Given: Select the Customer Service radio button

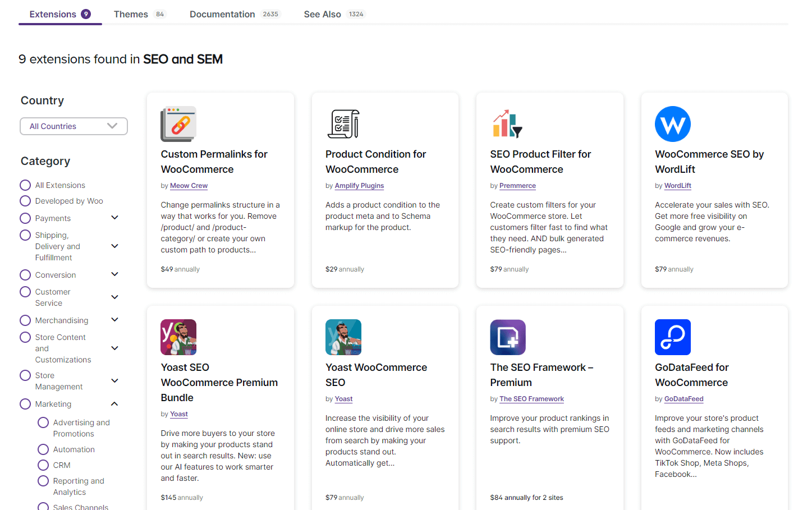Looking at the screenshot, I should [25, 292].
